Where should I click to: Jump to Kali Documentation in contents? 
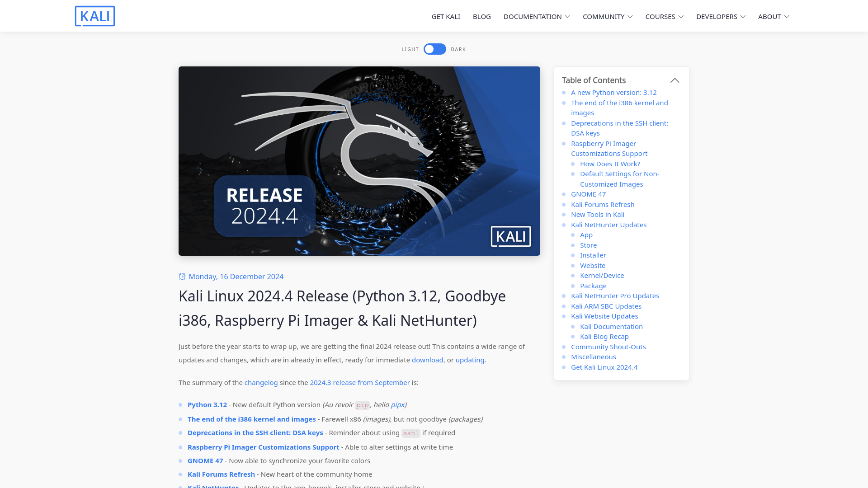(x=611, y=327)
